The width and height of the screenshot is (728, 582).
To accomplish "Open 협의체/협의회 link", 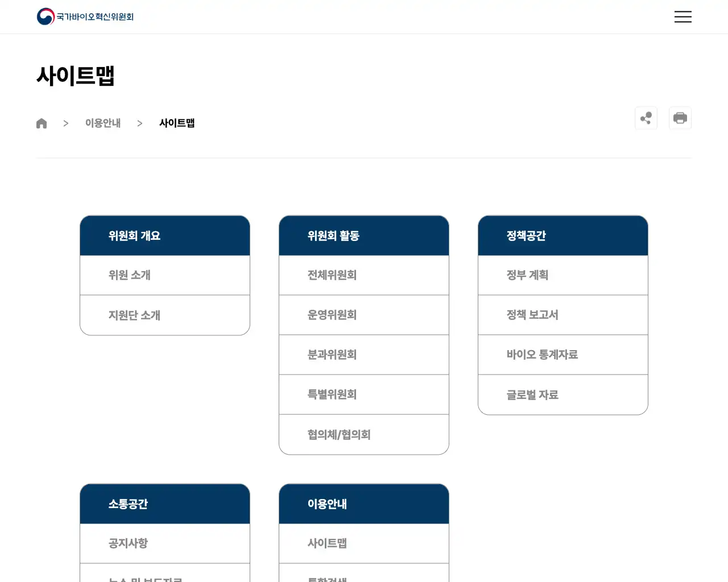I will point(364,435).
